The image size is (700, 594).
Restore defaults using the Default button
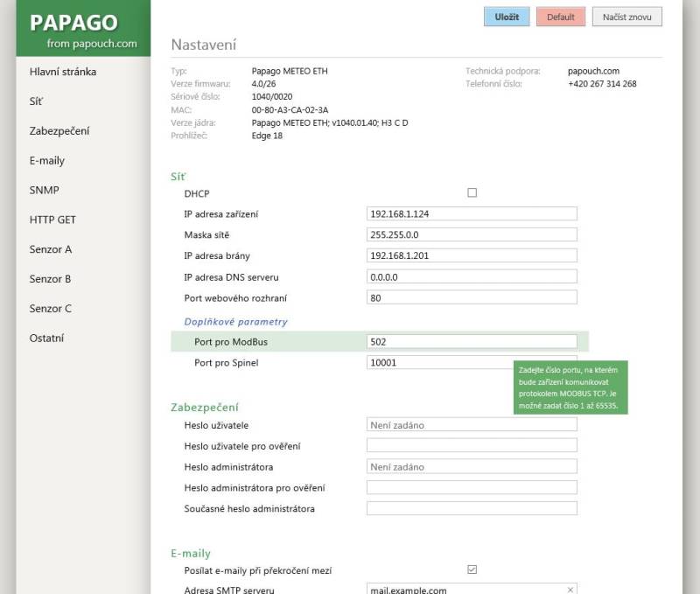[560, 17]
